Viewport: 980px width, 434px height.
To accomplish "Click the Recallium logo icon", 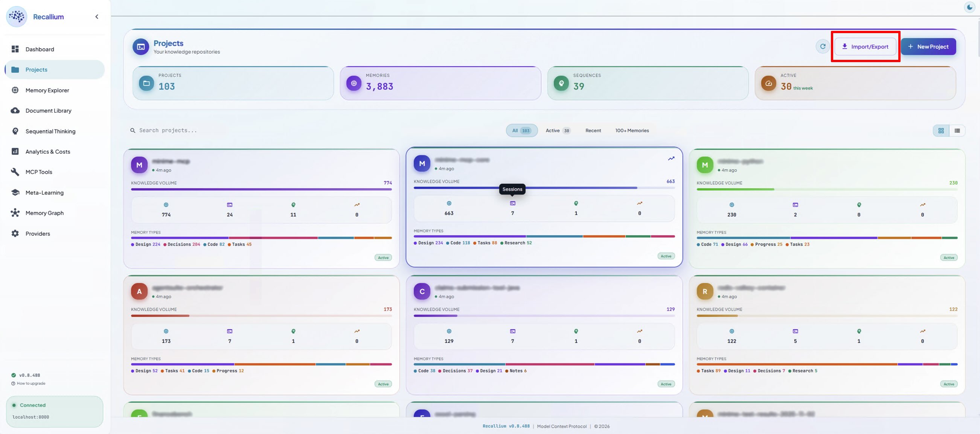I will (17, 16).
